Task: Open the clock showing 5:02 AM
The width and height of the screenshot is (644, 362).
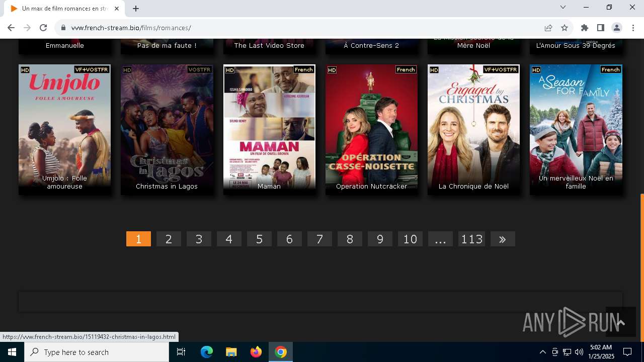Action: tap(601, 352)
